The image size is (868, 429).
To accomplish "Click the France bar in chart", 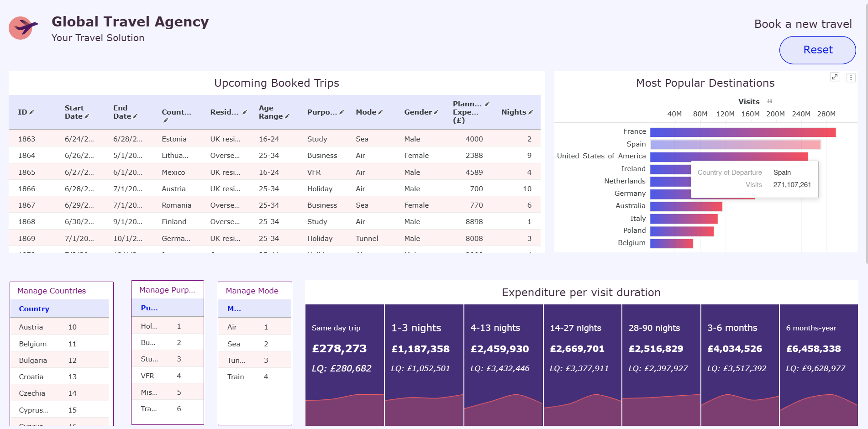I will tap(742, 132).
